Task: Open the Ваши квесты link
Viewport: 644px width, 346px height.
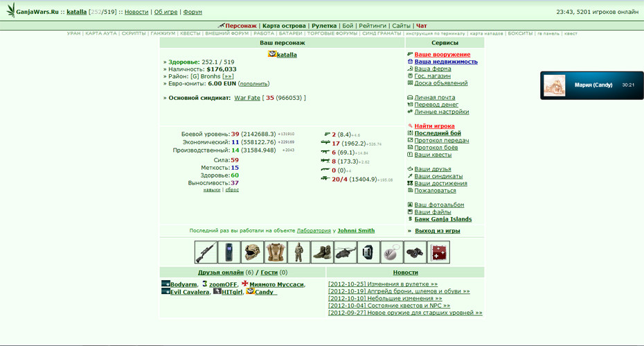Action: [x=433, y=155]
